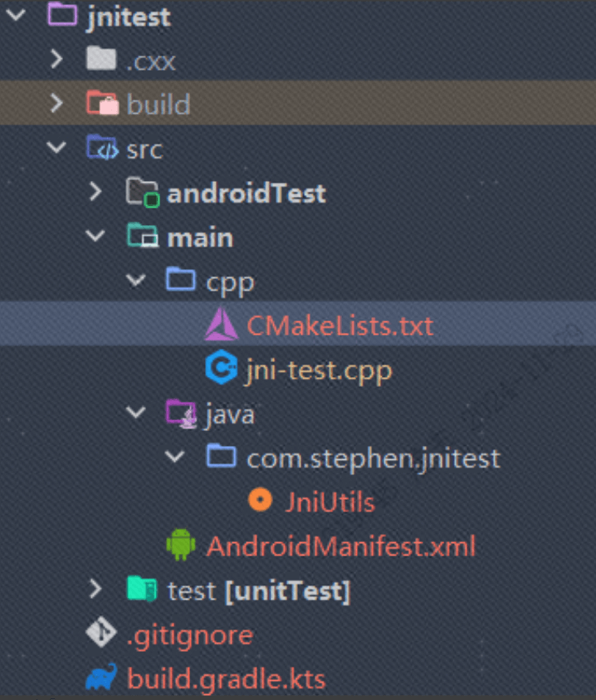Expand the build folder chevron
The height and width of the screenshot is (700, 596).
56,104
